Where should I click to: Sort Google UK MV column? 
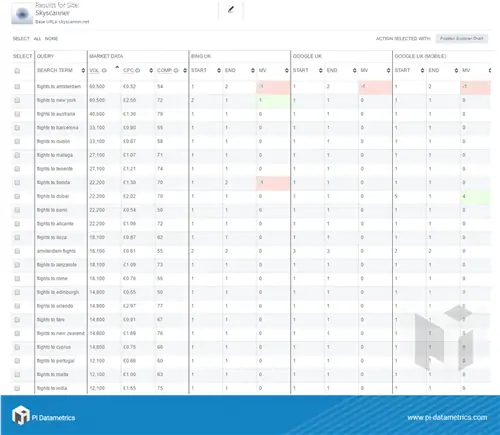tap(388, 70)
